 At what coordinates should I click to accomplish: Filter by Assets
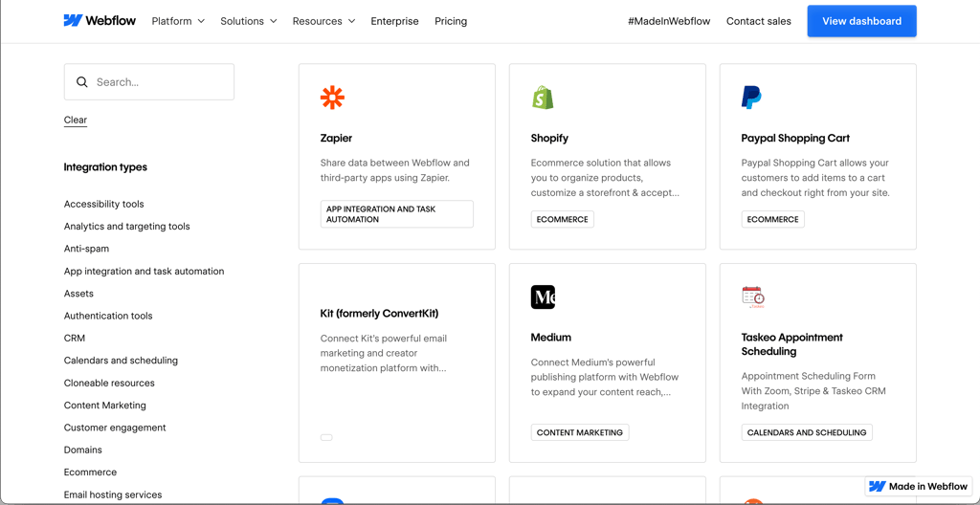pos(78,293)
